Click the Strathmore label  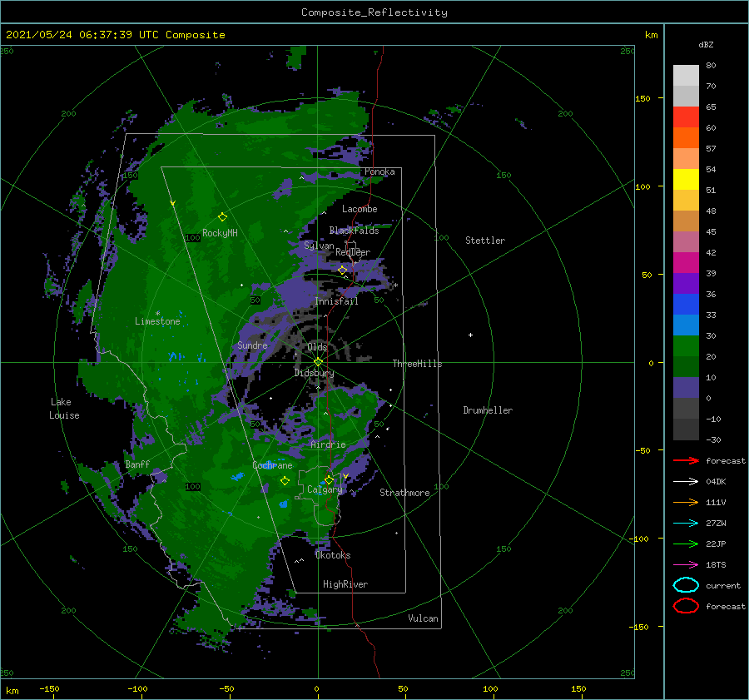[x=404, y=493]
